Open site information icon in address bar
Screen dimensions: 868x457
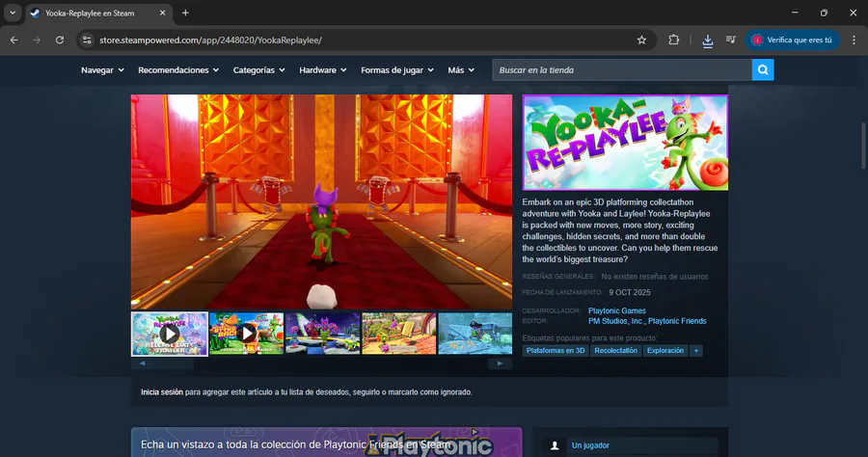pyautogui.click(x=87, y=40)
